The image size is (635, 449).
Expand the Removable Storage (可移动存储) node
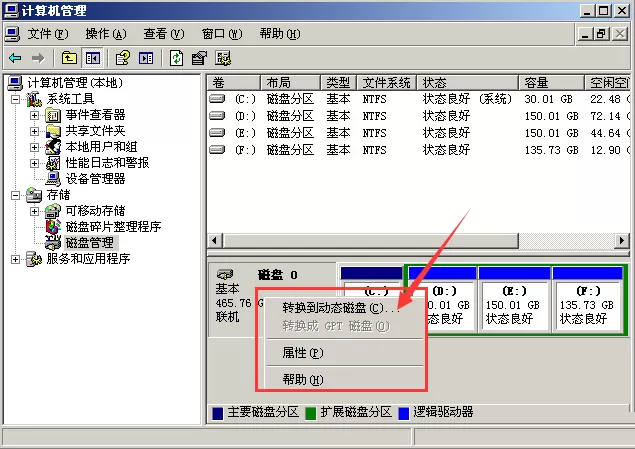34,211
